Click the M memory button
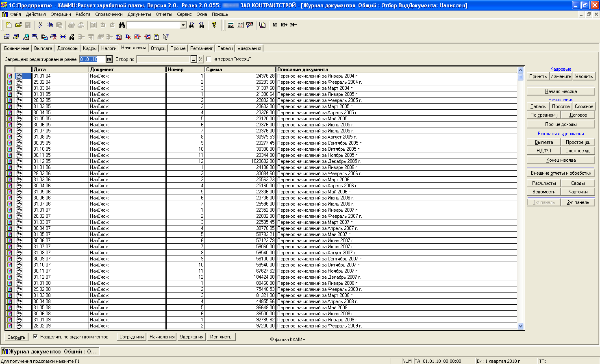Viewport: 600px width, 364px height. tap(275, 25)
